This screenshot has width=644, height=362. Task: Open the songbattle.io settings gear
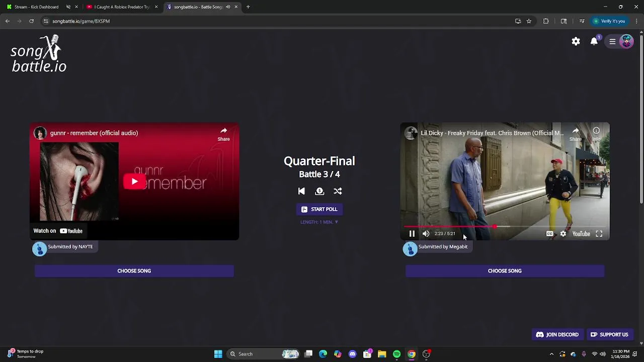coord(576,41)
